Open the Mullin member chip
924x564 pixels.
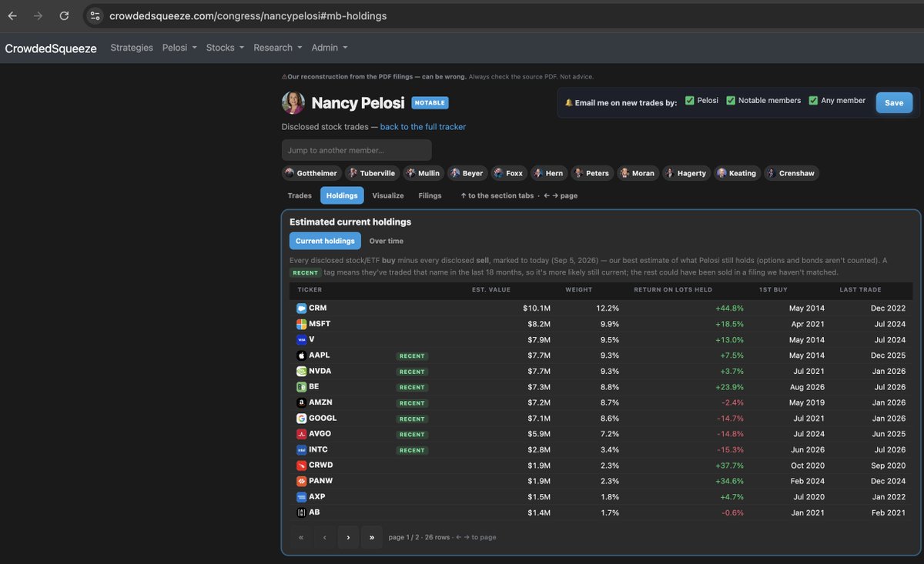(423, 173)
